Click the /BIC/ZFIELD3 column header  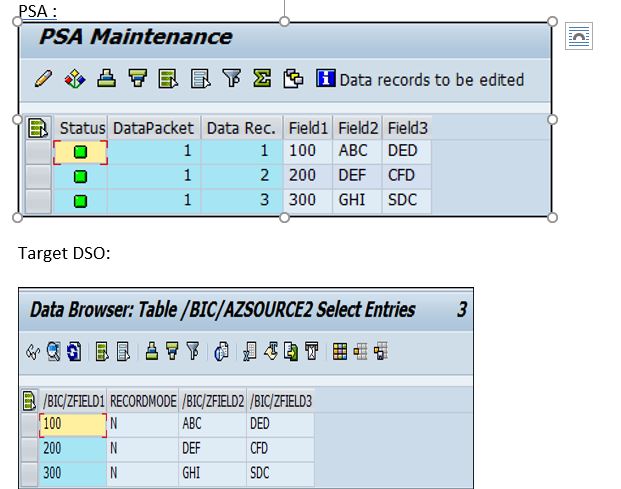point(281,401)
